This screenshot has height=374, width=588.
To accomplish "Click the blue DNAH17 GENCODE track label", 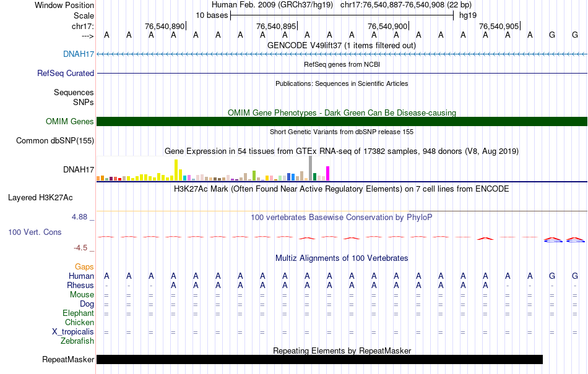I will coord(79,54).
